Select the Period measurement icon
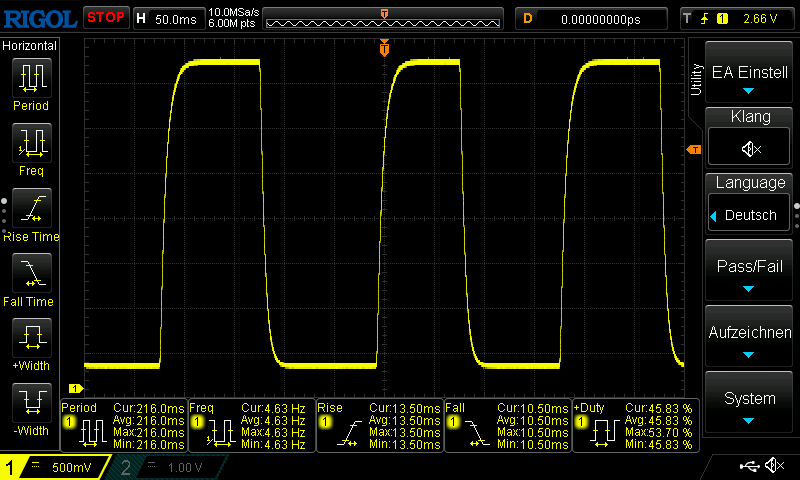 tap(31, 82)
